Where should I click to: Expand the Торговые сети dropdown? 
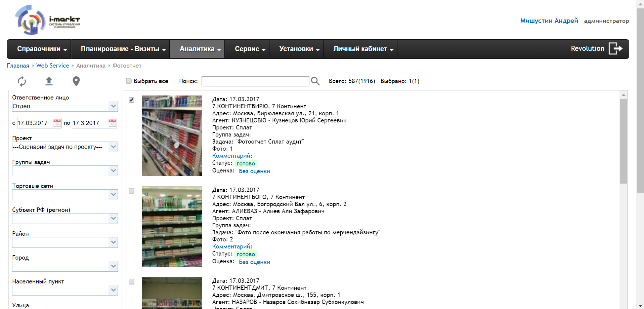[x=65, y=195]
